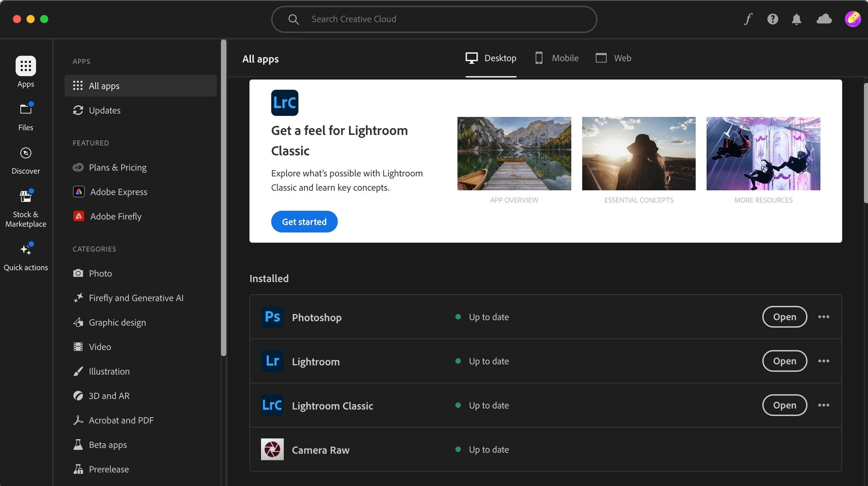868x486 pixels.
Task: Open more options for Photoshop
Action: point(823,317)
